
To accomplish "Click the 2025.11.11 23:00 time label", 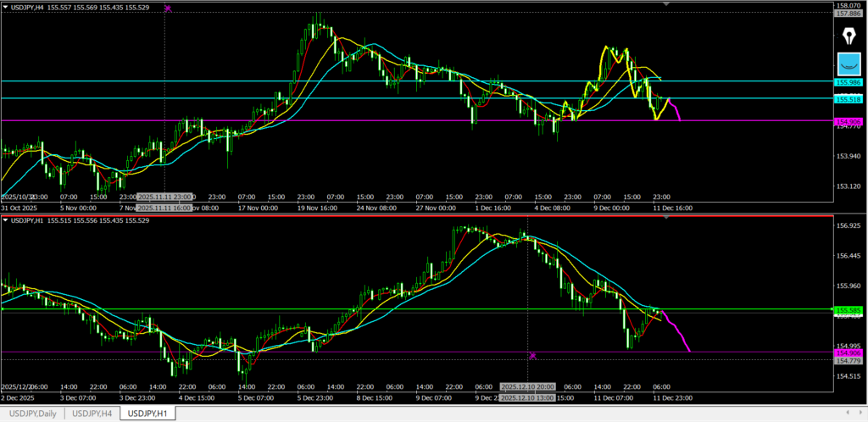I will (x=164, y=196).
